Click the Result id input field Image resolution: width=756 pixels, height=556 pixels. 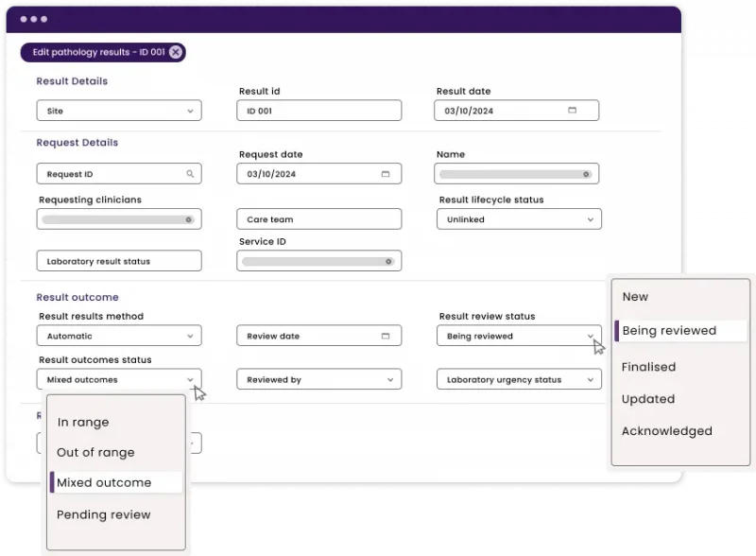[x=318, y=111]
